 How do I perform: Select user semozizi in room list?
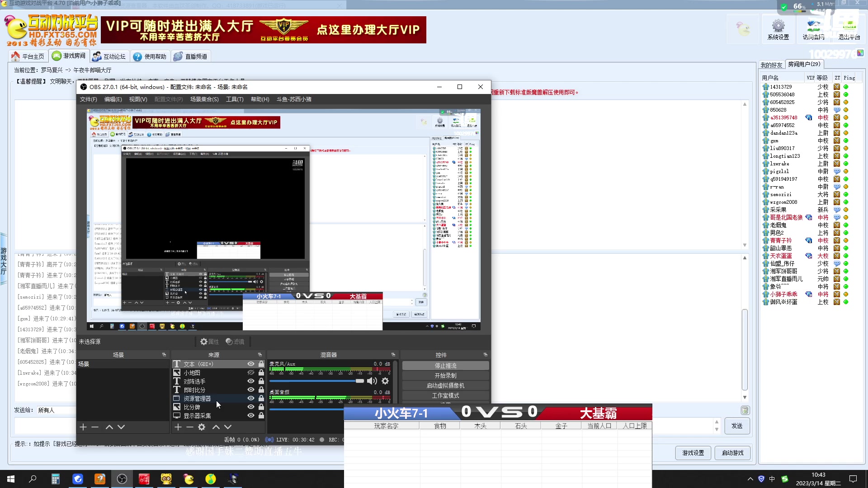(x=781, y=194)
